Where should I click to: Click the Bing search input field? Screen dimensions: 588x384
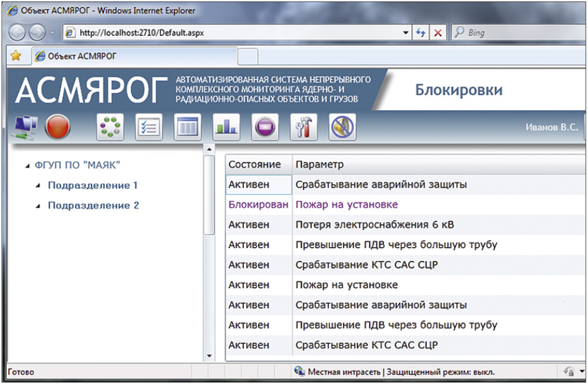coord(525,32)
